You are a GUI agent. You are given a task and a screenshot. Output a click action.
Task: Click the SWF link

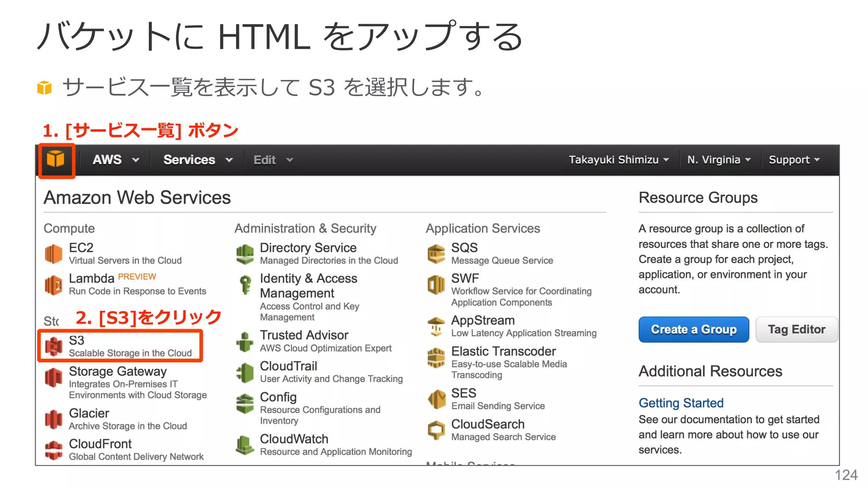click(465, 278)
